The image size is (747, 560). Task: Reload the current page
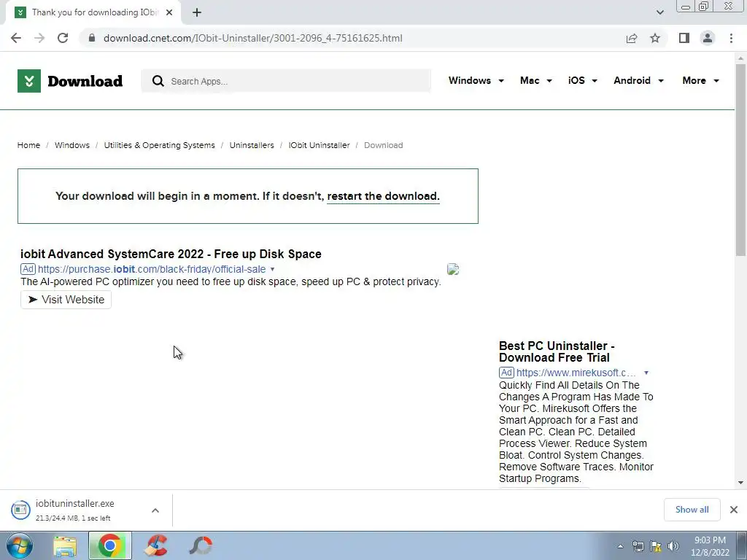[x=63, y=38]
